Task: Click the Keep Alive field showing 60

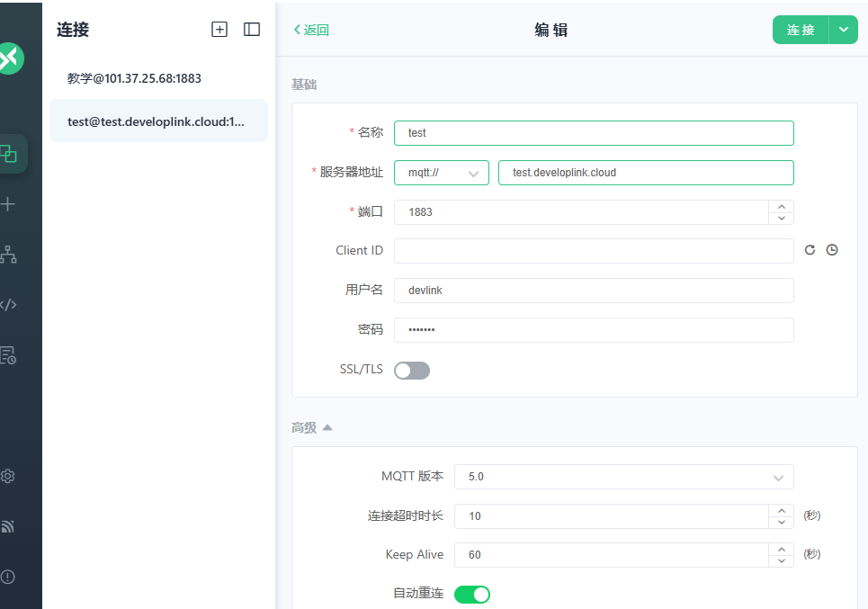Action: pyautogui.click(x=612, y=555)
